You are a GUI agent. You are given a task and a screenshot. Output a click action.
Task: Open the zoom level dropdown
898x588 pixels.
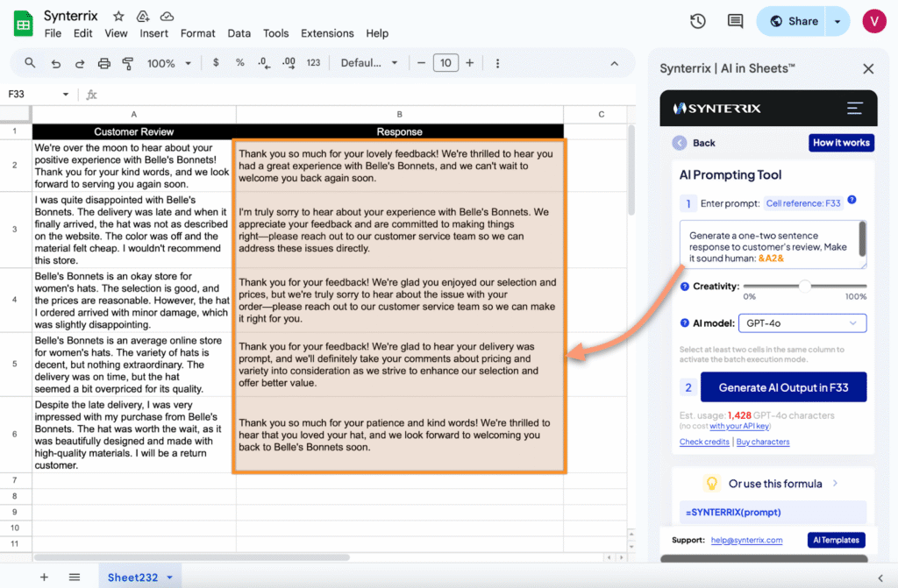pos(169,63)
